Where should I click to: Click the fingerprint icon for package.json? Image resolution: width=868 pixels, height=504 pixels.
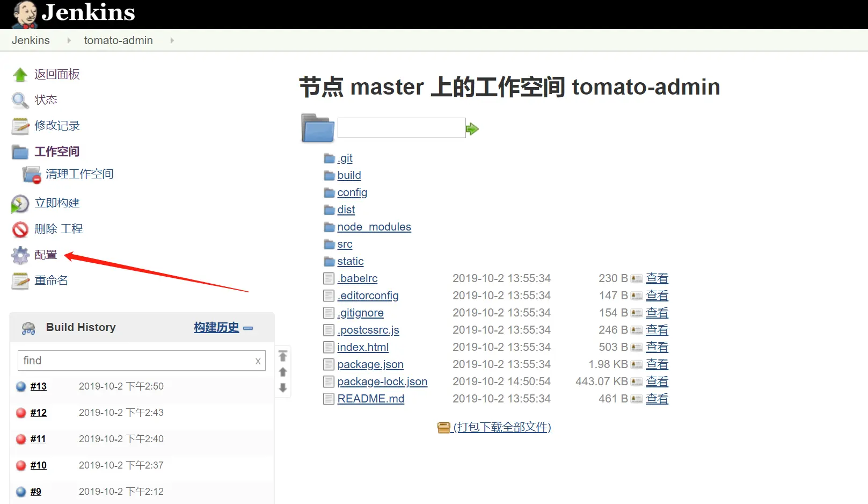637,365
